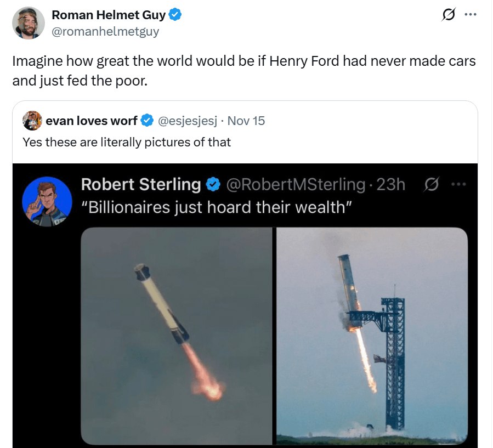
Task: Click the Nov 15 timestamp
Action: [x=246, y=121]
